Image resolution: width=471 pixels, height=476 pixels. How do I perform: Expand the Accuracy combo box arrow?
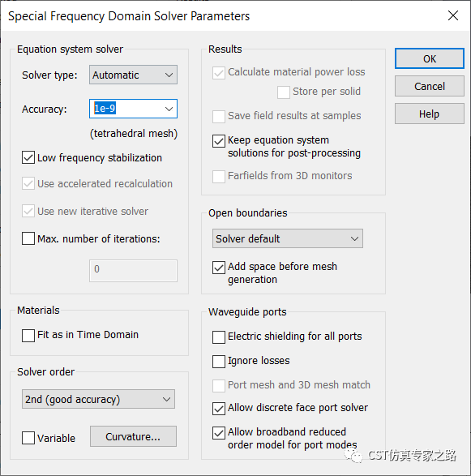pyautogui.click(x=169, y=109)
